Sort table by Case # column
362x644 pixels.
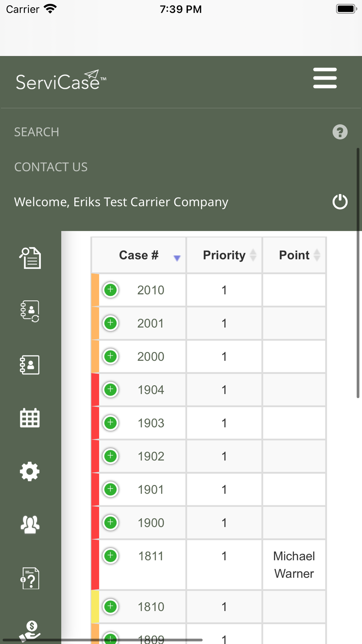(x=139, y=255)
